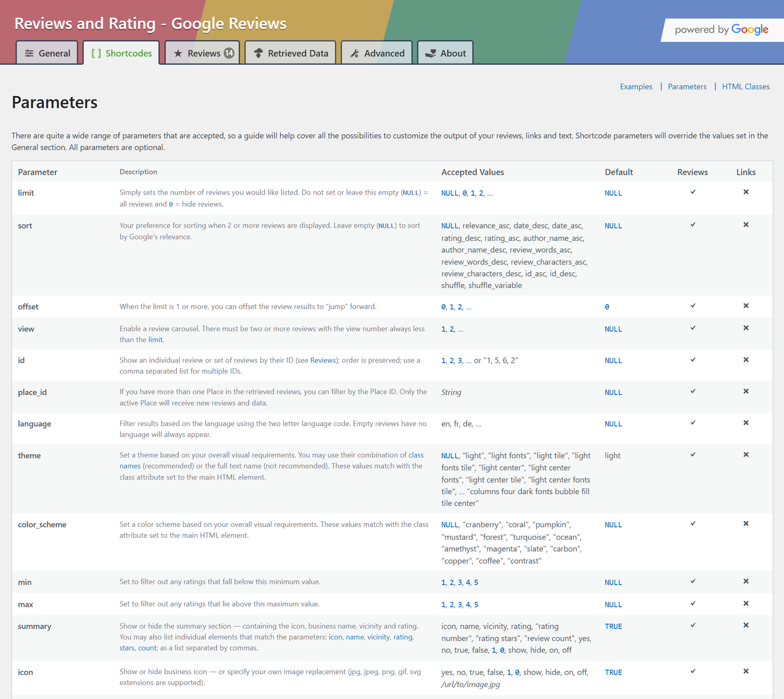
Task: Click the hand-heart icon on About tab
Action: coord(430,54)
